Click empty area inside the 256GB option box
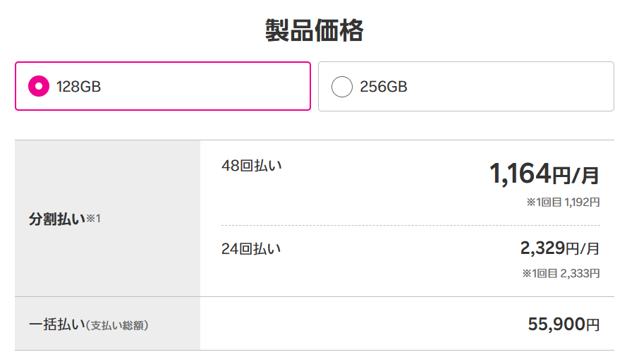This screenshot has width=639, height=364. [508, 87]
